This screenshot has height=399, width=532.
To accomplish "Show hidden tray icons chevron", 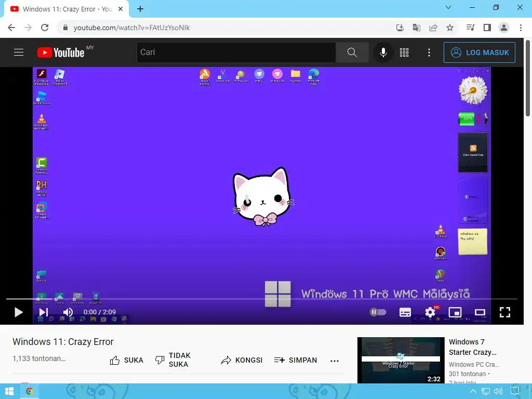I will pos(473,392).
